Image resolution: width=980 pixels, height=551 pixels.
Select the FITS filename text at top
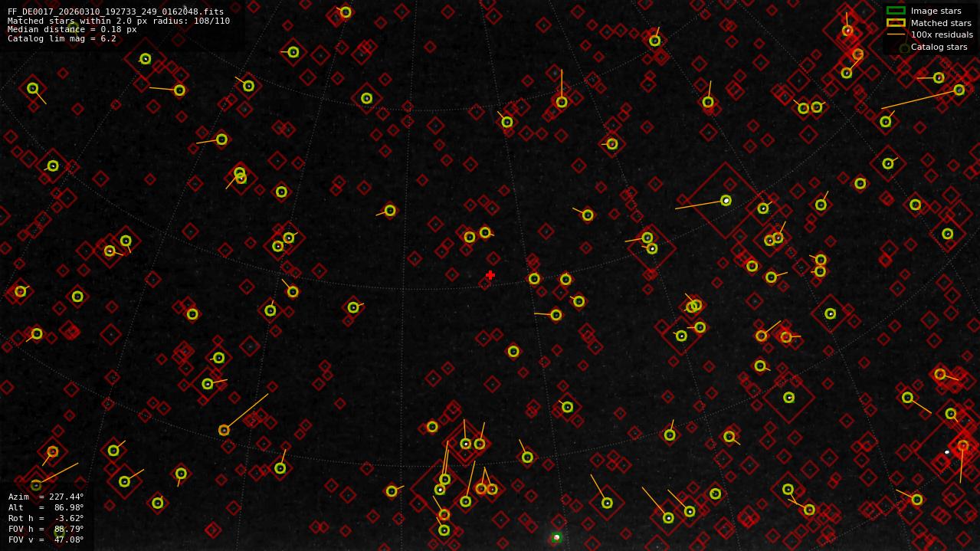[116, 11]
